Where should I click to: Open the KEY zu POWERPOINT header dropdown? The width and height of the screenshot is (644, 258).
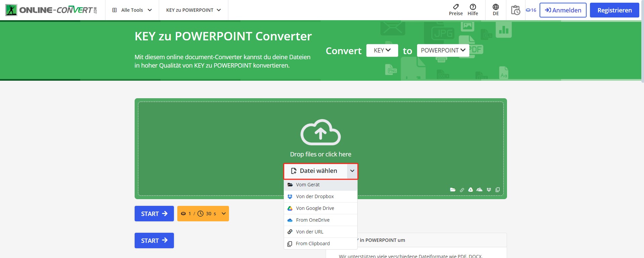point(193,10)
